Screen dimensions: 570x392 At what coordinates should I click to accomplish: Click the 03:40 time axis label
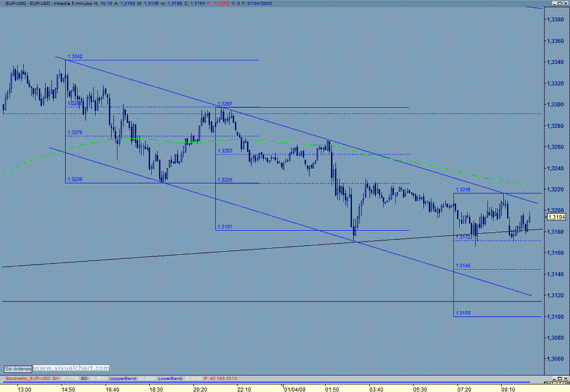(x=376, y=389)
